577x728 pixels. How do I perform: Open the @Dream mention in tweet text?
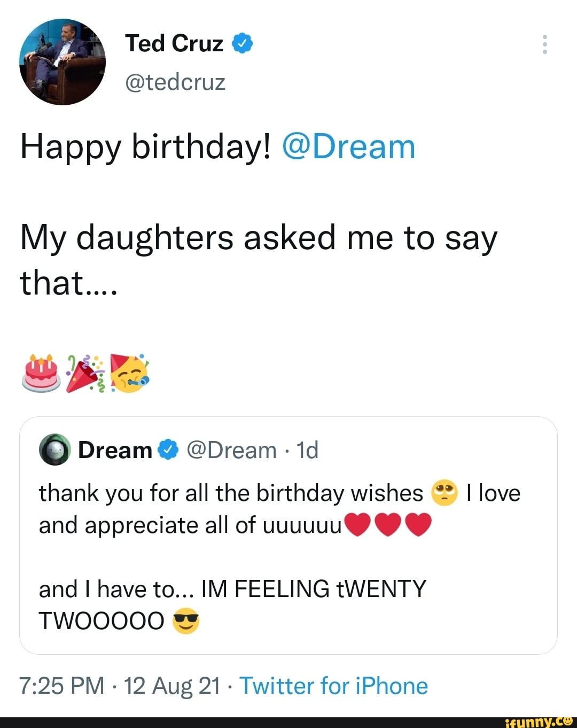click(348, 147)
